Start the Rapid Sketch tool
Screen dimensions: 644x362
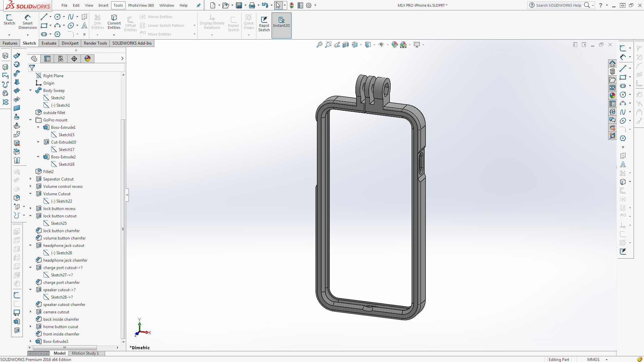click(264, 23)
